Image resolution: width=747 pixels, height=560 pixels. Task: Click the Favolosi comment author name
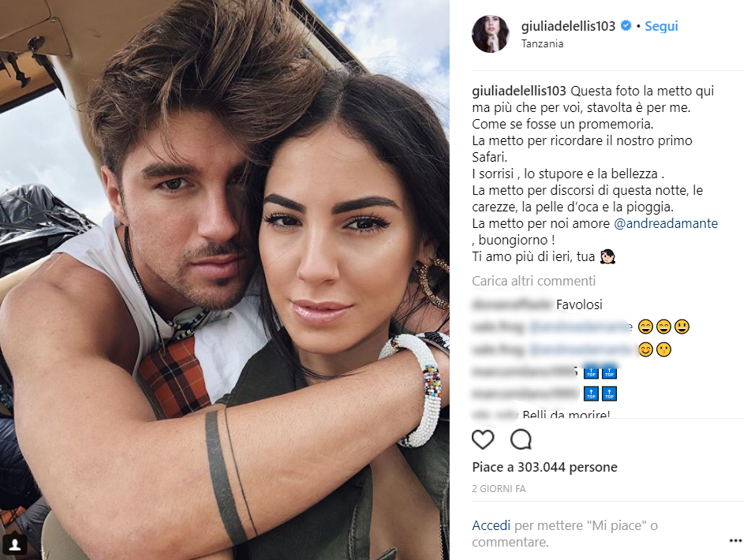tap(512, 304)
